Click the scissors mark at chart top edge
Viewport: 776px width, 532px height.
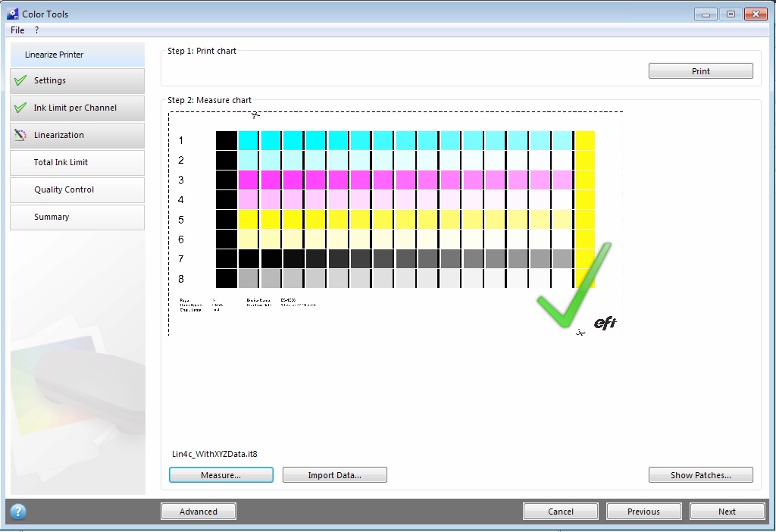coord(255,115)
